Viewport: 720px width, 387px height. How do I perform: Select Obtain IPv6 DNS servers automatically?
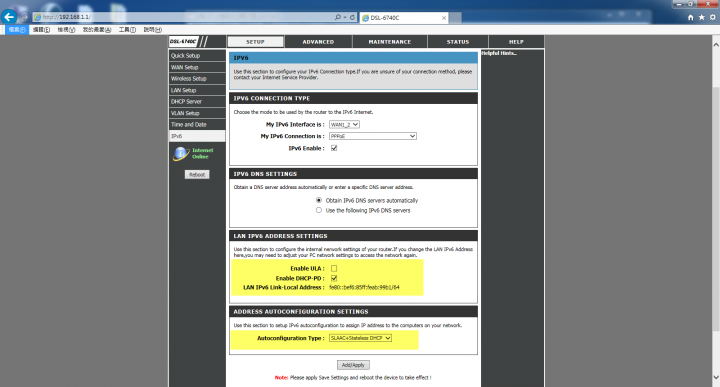click(x=319, y=200)
